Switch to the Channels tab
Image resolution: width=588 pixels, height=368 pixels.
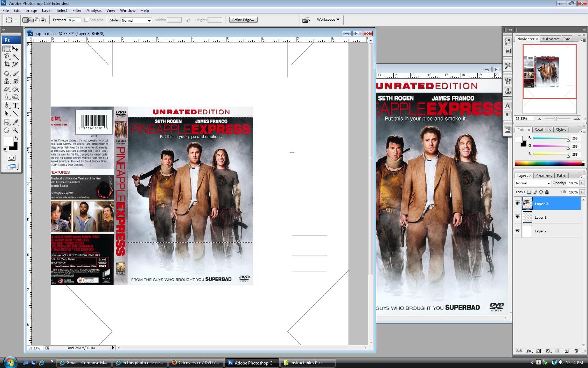pos(544,176)
